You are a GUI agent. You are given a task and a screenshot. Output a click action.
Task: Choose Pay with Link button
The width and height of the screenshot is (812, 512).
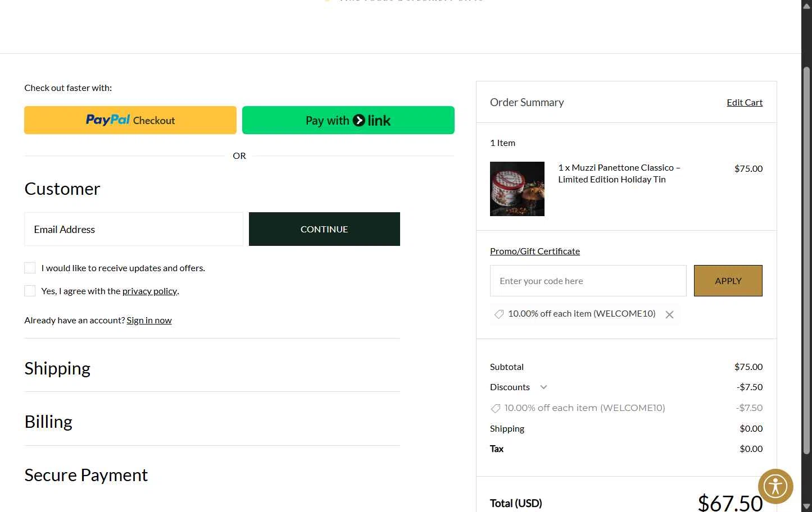point(348,120)
